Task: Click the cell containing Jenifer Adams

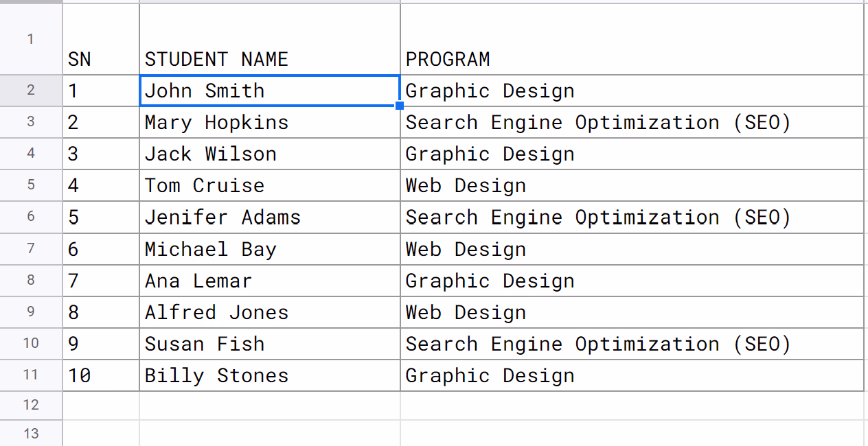Action: [x=269, y=218]
